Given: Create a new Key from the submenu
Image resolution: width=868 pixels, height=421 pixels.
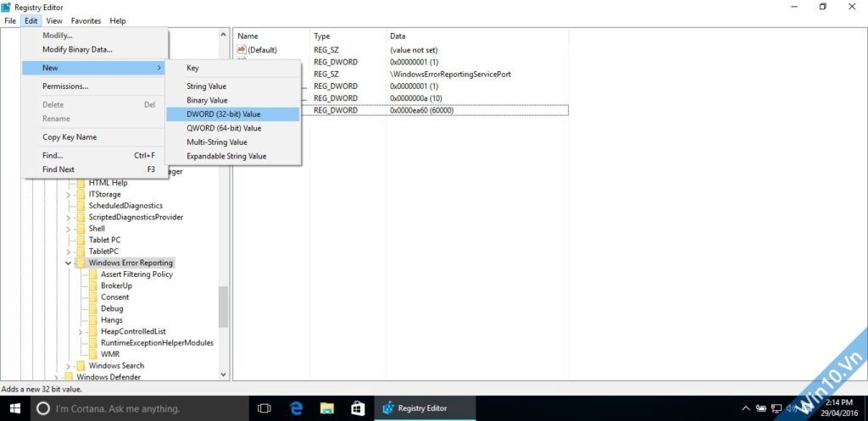Looking at the screenshot, I should [233, 68].
